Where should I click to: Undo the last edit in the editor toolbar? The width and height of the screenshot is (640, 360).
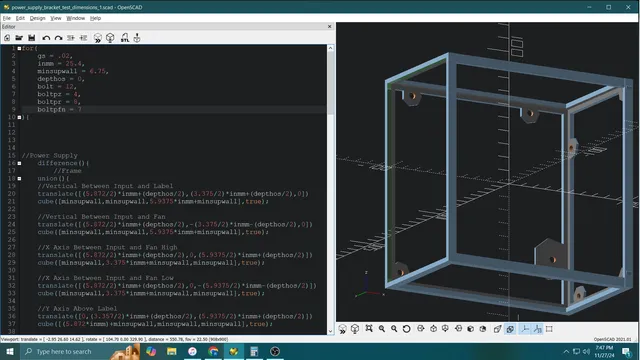(x=46, y=38)
